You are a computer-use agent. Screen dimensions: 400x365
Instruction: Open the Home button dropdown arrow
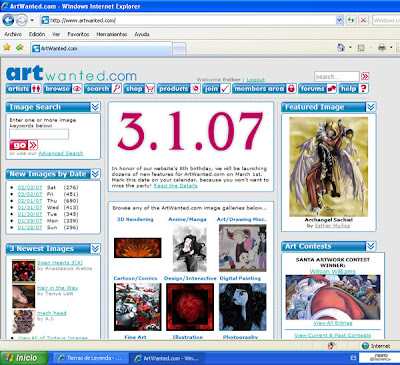pyautogui.click(x=350, y=48)
